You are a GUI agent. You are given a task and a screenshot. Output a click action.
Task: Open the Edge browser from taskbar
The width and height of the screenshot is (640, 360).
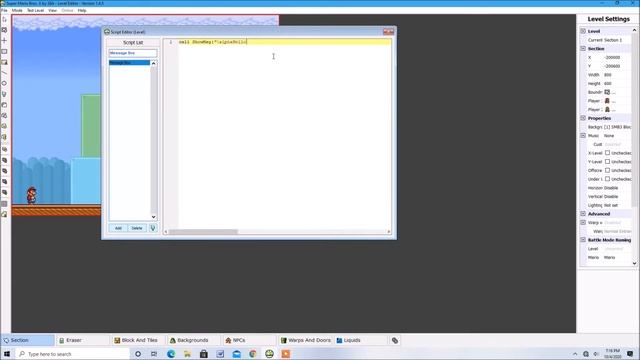[171, 354]
